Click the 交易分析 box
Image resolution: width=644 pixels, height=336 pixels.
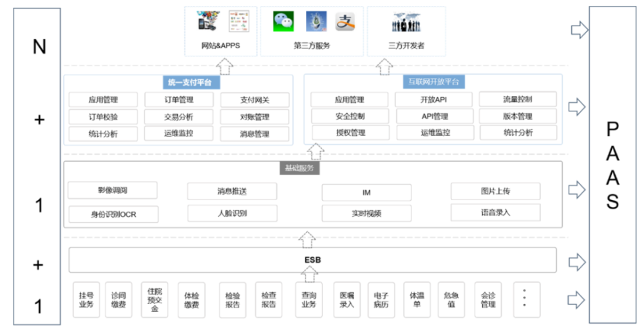[x=178, y=117]
